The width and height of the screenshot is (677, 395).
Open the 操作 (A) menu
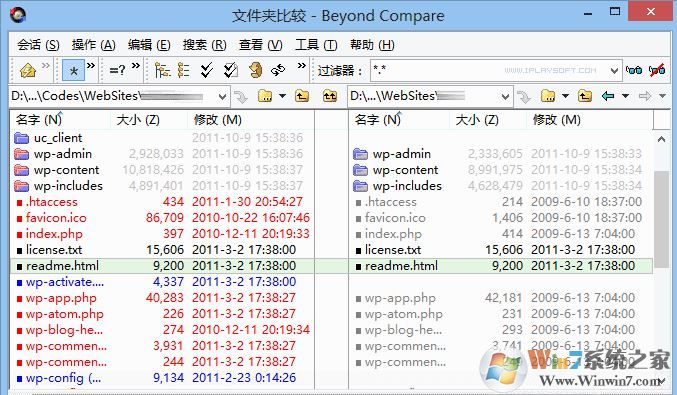point(94,45)
